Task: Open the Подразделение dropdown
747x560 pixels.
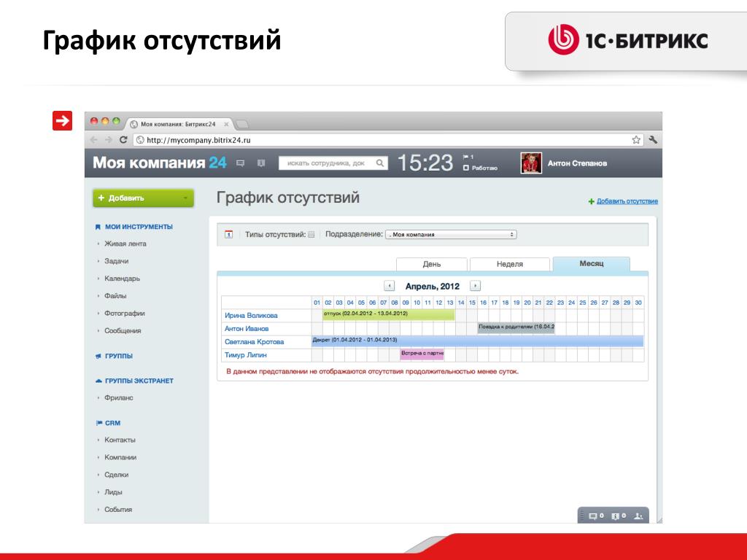Action: pos(451,234)
